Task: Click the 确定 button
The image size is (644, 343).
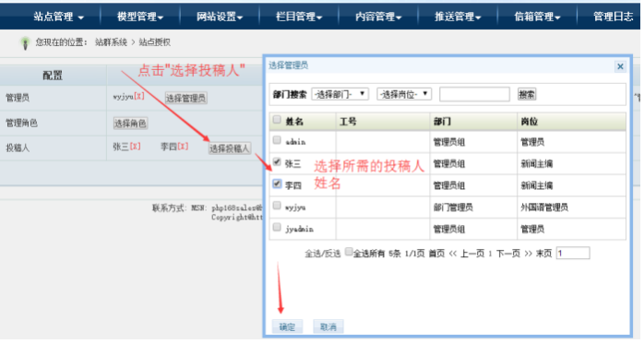Action: (287, 327)
